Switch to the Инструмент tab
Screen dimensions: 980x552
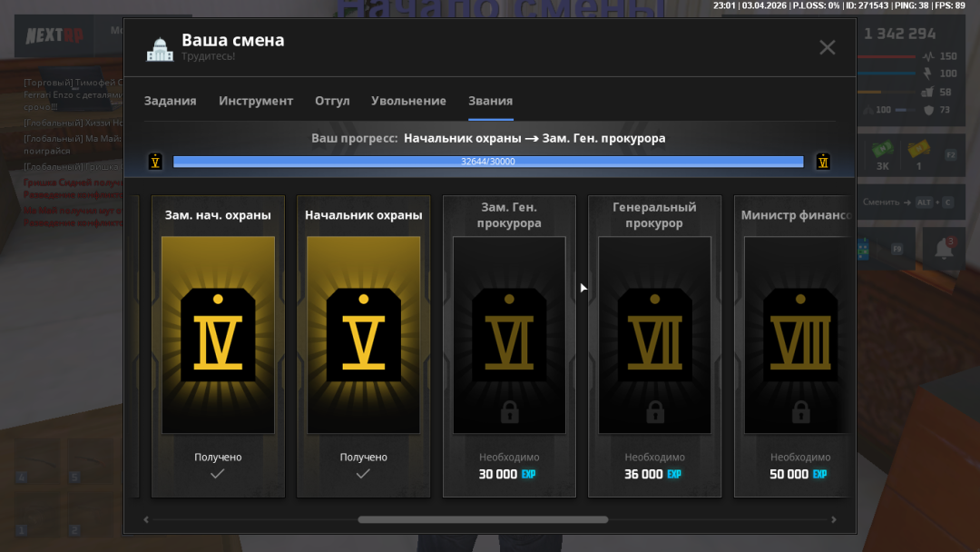click(x=256, y=101)
